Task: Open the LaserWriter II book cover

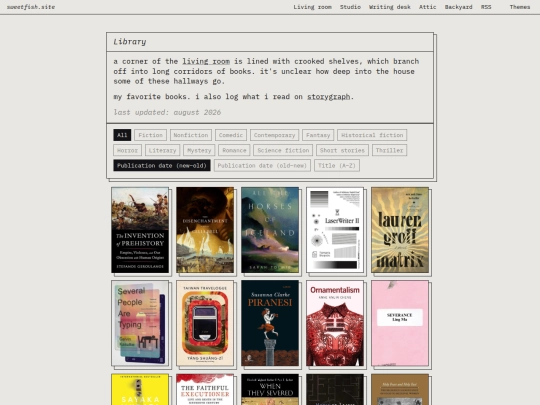Action: point(335,230)
